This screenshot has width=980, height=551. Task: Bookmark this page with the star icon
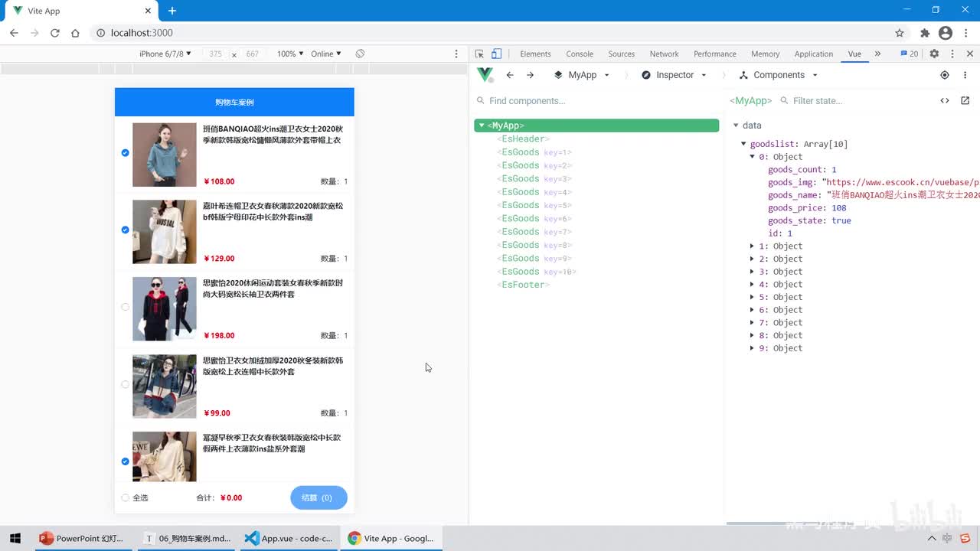(x=900, y=33)
